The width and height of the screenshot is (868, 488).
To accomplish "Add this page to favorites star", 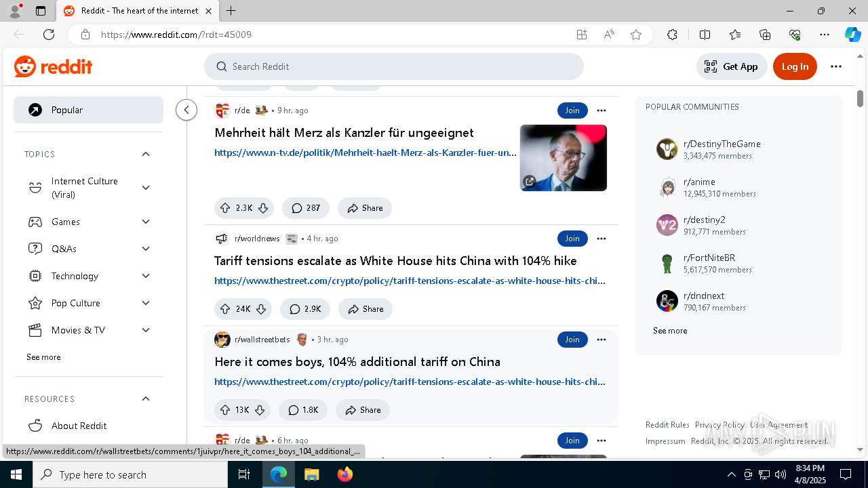I will [x=636, y=35].
